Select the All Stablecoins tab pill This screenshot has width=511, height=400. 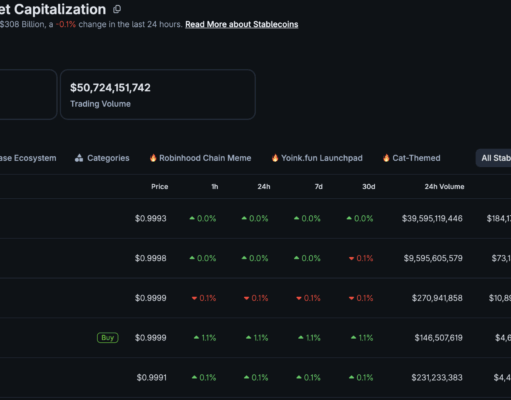[493, 158]
